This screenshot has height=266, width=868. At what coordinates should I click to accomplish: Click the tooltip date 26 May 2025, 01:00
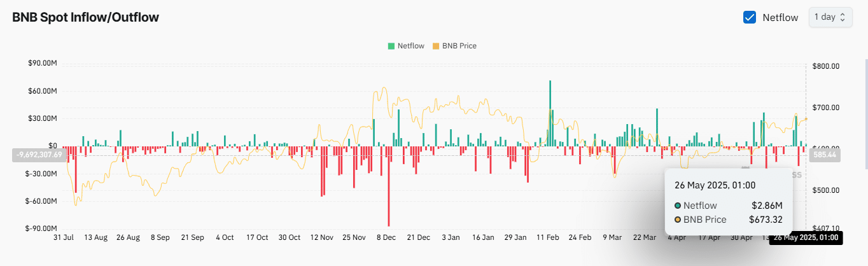click(x=715, y=185)
